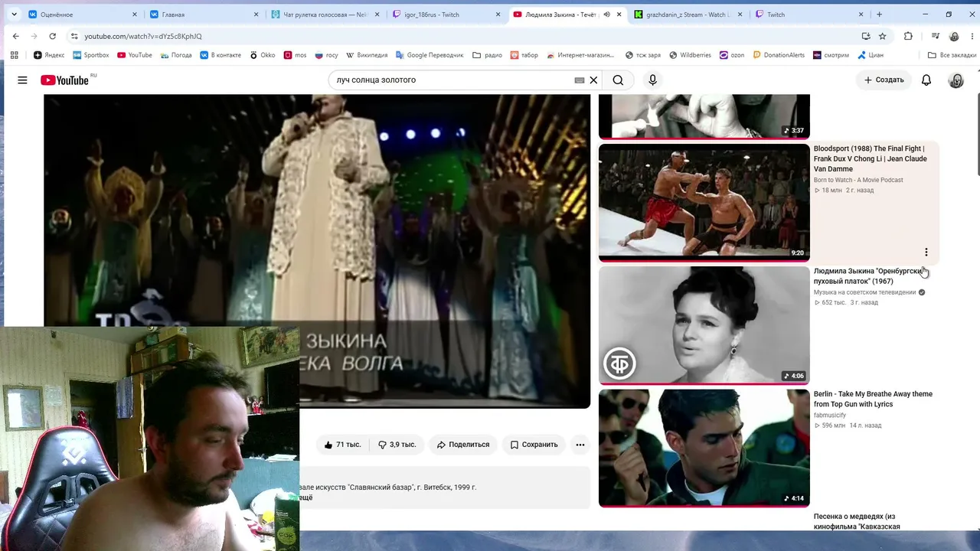Open Людмила Зыкина Оренбургский платок thumbnail

[704, 325]
